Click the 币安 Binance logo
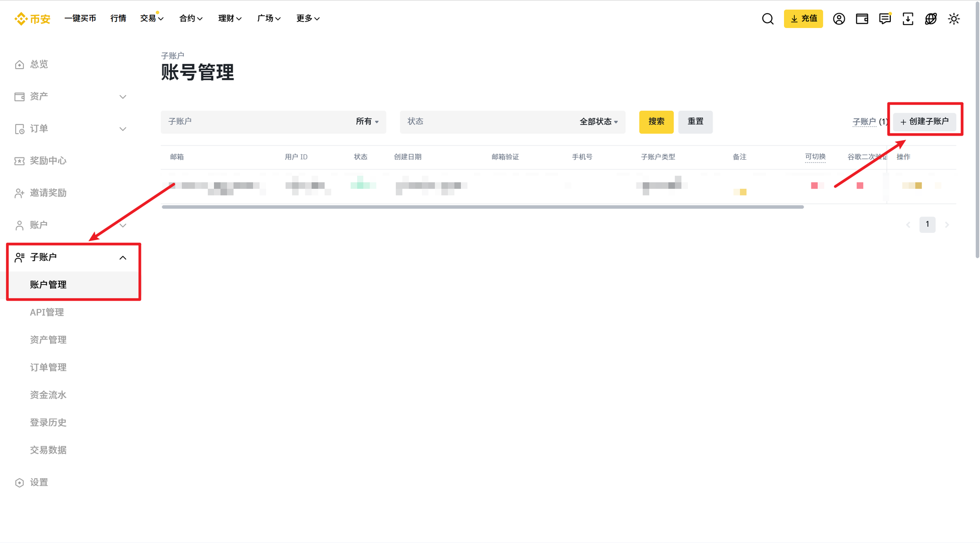Screen dimensions: 980x543 pos(32,19)
